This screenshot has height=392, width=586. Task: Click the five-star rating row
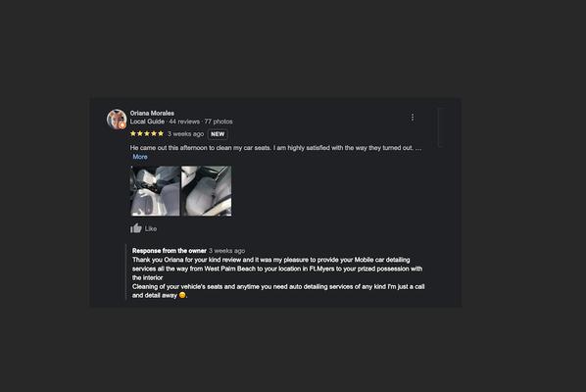pyautogui.click(x=147, y=133)
